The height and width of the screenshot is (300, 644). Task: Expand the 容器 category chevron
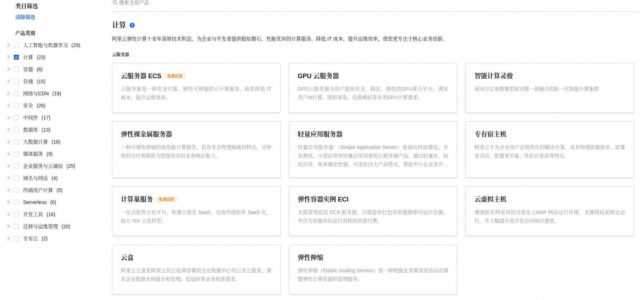(9, 69)
